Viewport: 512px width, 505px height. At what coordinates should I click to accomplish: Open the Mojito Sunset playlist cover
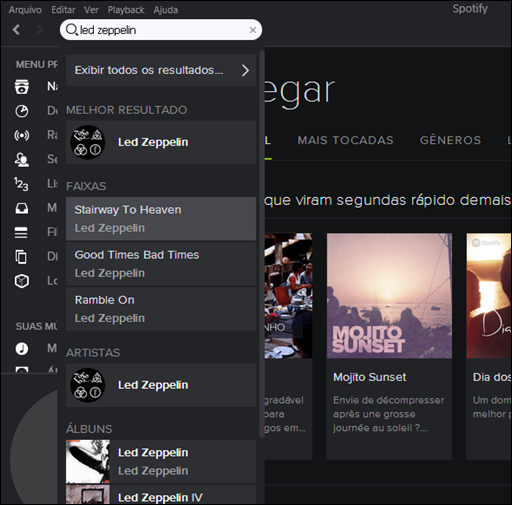click(x=389, y=296)
